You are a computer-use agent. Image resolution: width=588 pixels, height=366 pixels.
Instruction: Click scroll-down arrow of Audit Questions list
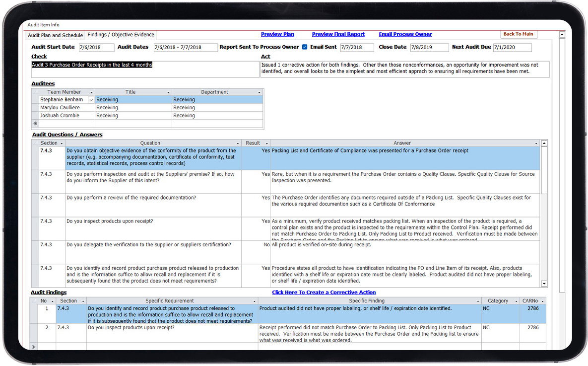(x=544, y=284)
